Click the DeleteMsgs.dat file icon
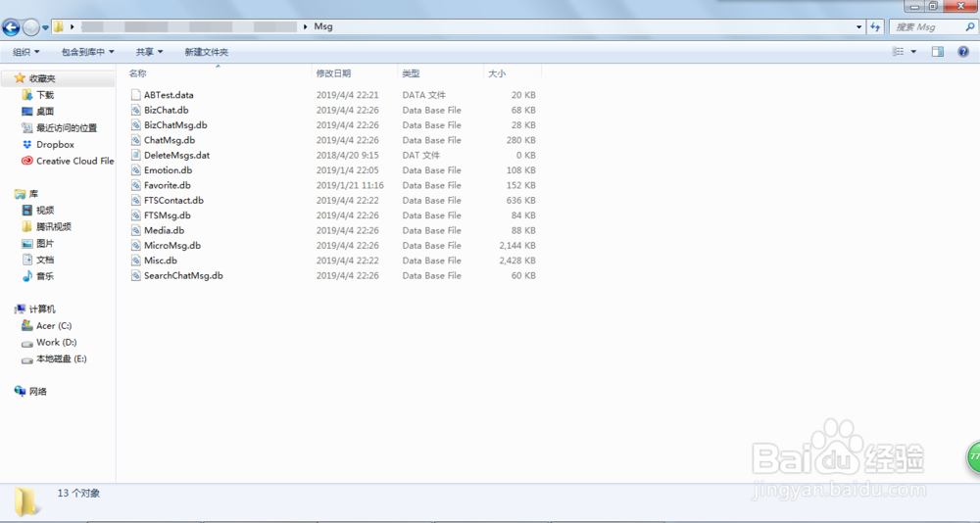Viewport: 980px width, 523px height. coord(135,155)
